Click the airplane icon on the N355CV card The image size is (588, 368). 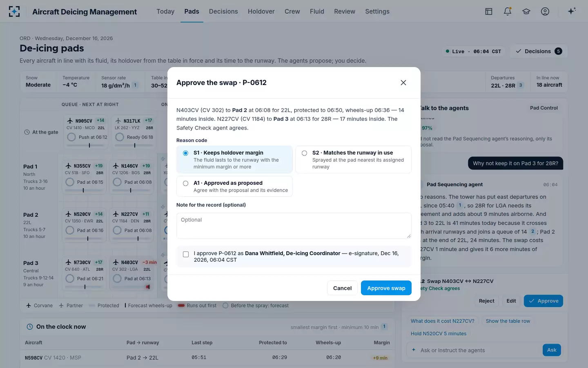(x=69, y=166)
